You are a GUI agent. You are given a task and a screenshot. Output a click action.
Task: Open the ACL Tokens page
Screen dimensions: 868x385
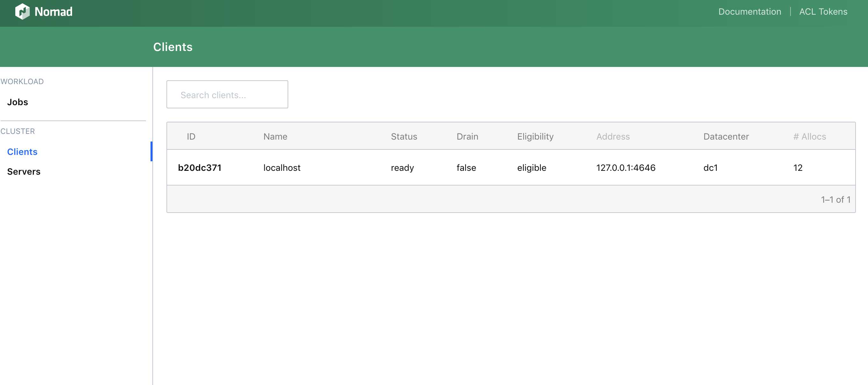823,11
